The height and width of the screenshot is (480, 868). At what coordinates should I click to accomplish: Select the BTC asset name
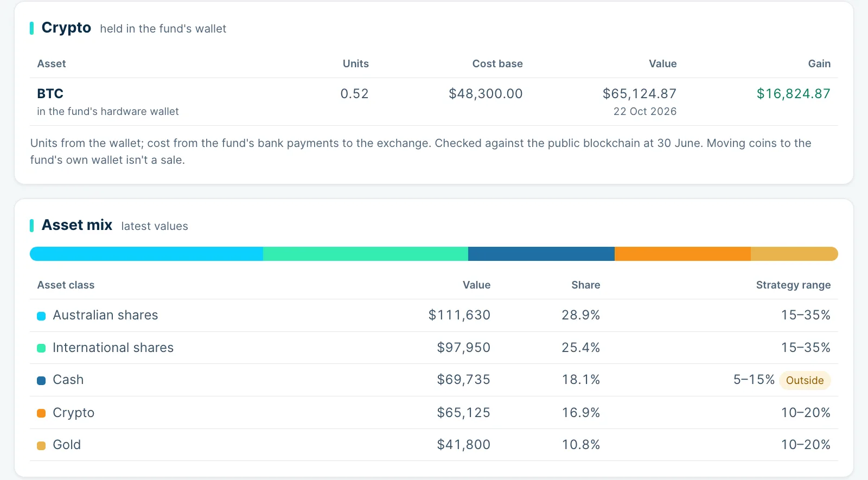coord(50,94)
